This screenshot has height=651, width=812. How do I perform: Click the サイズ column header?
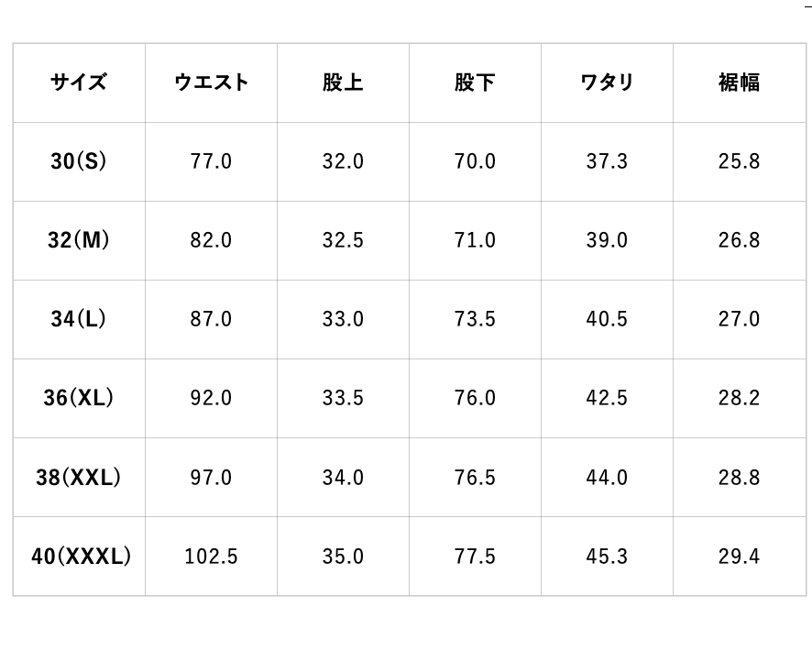pos(79,83)
